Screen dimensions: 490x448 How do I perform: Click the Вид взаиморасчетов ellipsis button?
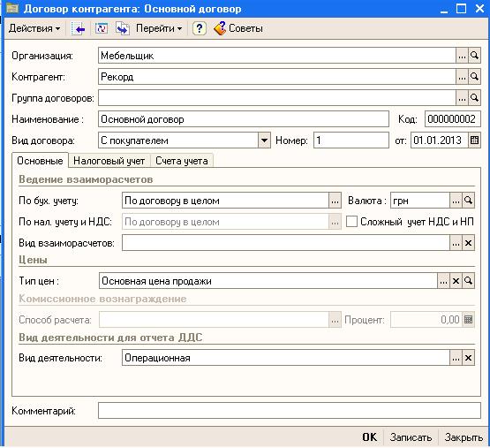point(456,243)
